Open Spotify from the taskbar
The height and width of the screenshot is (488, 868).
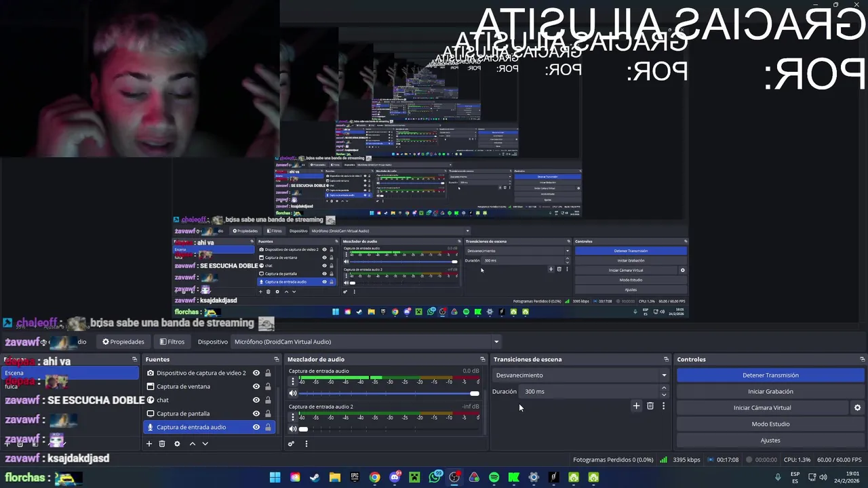(x=494, y=477)
